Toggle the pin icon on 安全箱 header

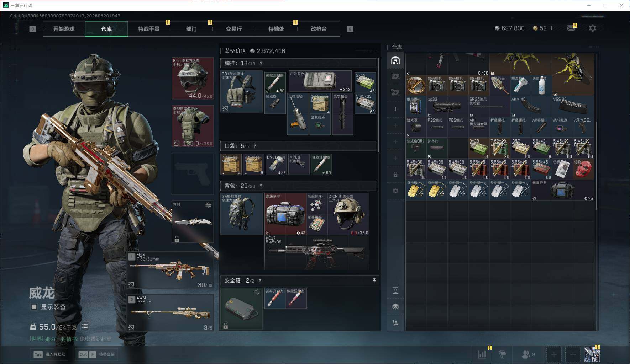374,280
